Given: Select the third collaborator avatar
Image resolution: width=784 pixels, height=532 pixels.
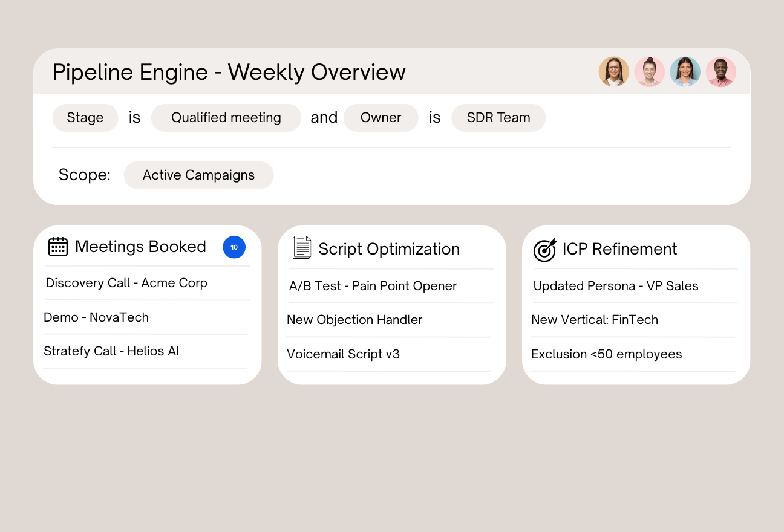Looking at the screenshot, I should (x=685, y=71).
